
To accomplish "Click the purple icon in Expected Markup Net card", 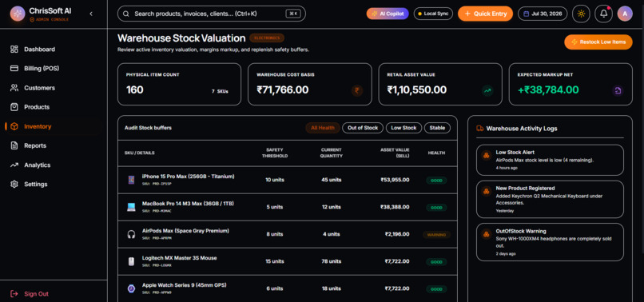I will point(618,90).
